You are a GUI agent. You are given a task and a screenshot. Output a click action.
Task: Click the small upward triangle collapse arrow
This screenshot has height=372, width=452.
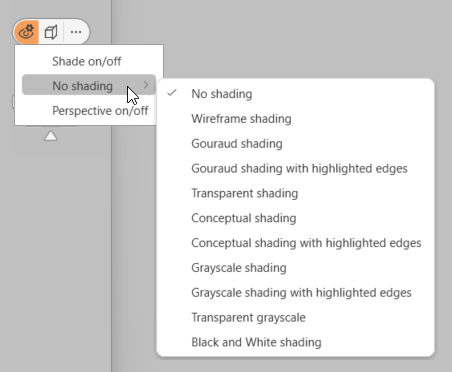[x=51, y=136]
